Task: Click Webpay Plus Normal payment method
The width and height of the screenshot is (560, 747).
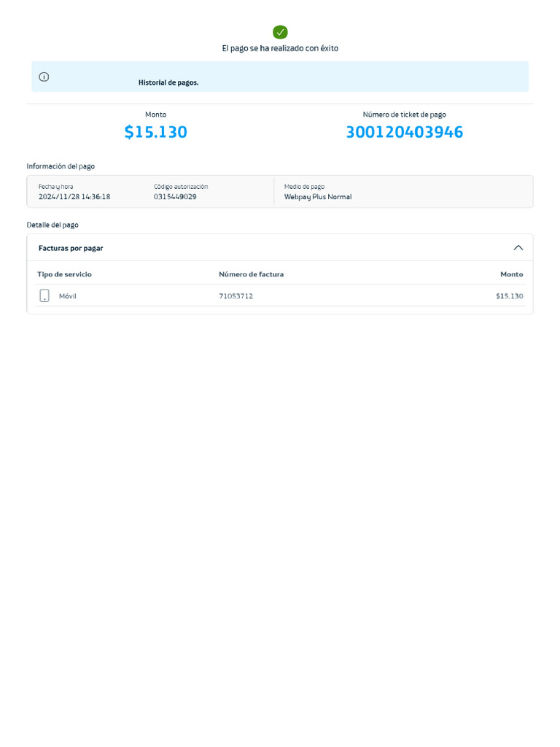Action: (x=318, y=197)
